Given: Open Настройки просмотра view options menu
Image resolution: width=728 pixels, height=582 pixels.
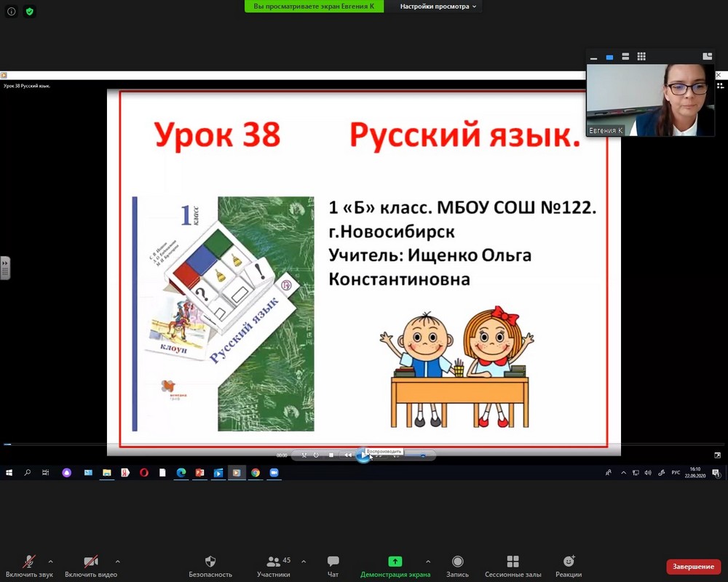Looking at the screenshot, I should point(438,7).
